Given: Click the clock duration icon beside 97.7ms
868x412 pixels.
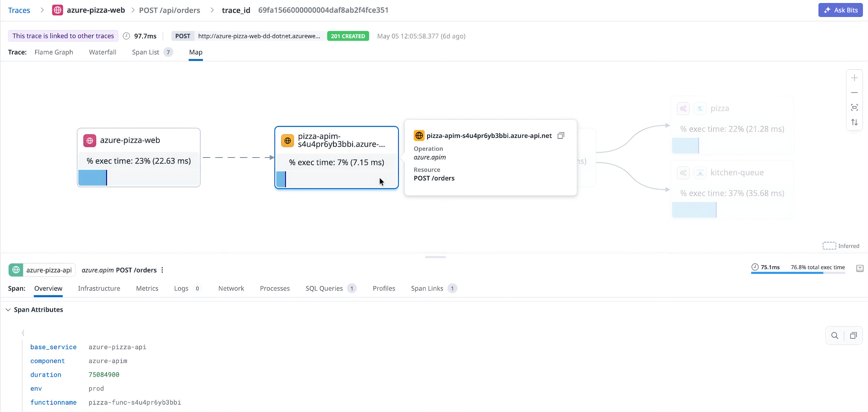Looking at the screenshot, I should coord(126,36).
